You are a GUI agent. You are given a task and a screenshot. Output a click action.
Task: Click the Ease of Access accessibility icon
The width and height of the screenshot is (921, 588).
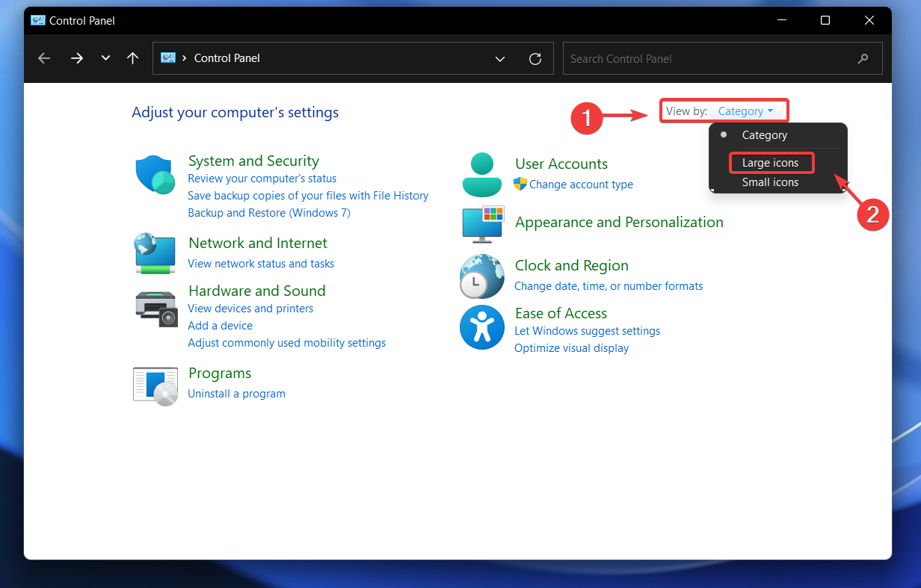482,327
